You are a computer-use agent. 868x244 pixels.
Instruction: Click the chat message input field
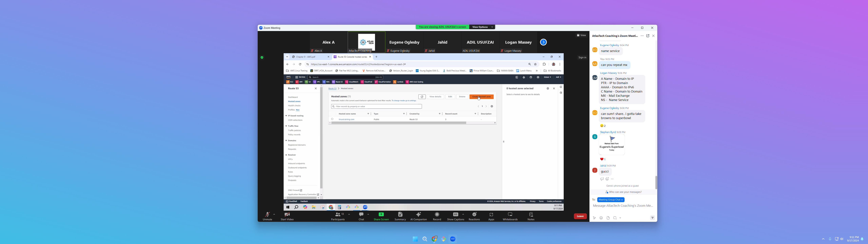[x=623, y=206]
